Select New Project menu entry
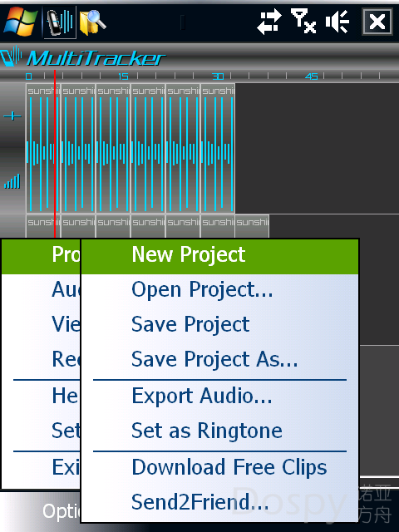This screenshot has height=532, width=399. coord(219,255)
